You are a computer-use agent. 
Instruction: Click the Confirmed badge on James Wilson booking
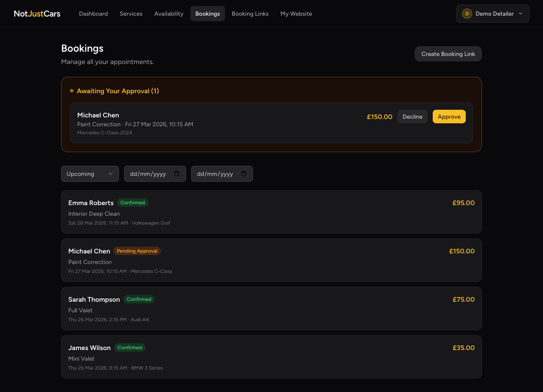pos(129,348)
